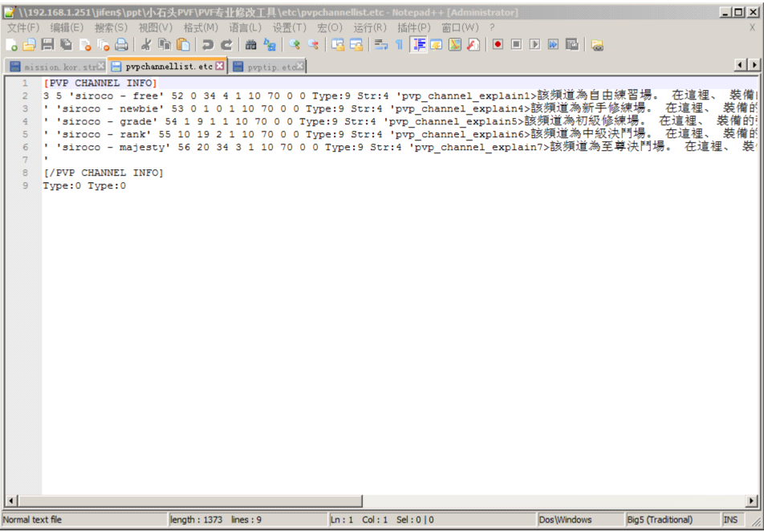Stop macro recording with the square icon
The image size is (764, 532).
point(516,45)
